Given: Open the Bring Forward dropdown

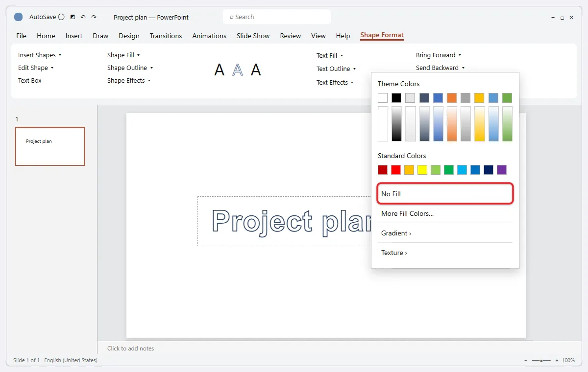Looking at the screenshot, I should tap(439, 55).
